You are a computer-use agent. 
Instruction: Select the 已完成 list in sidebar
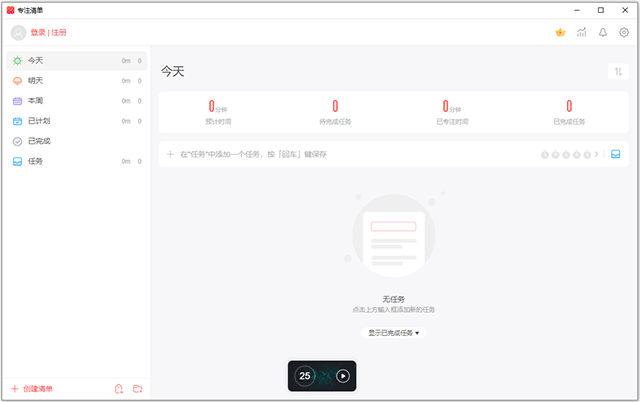coord(77,141)
